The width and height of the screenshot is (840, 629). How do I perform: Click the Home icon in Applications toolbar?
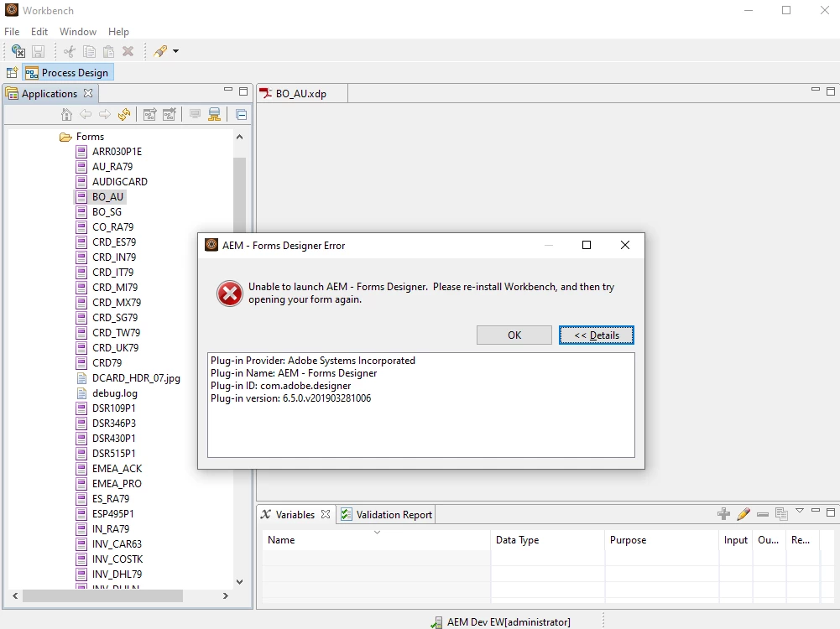coord(66,114)
